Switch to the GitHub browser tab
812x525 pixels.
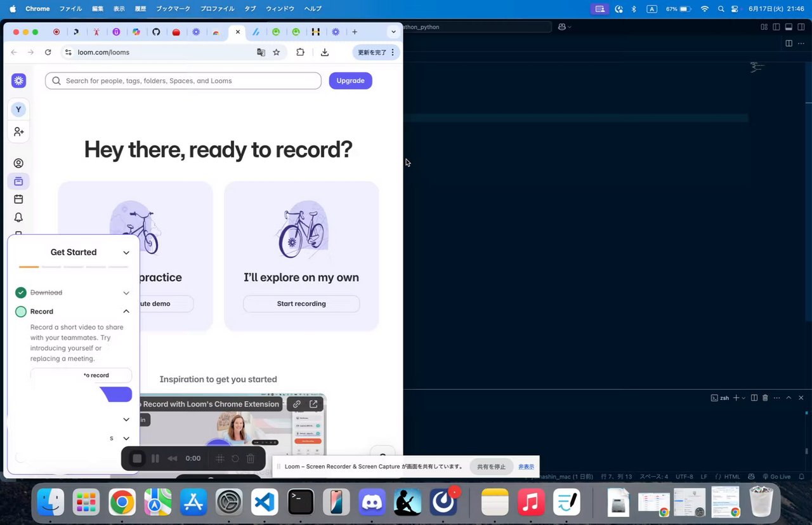[156, 32]
